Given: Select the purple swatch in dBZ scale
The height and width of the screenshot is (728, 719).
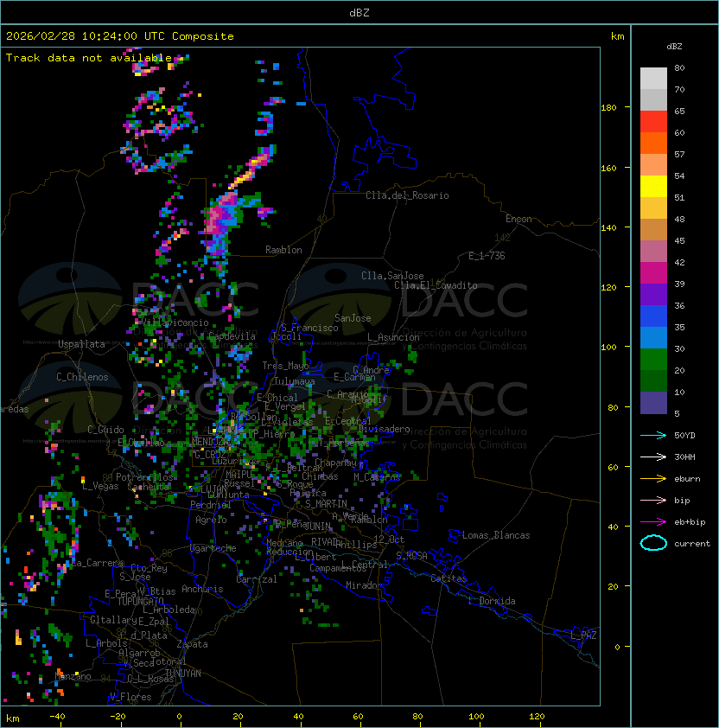Looking at the screenshot, I should [653, 294].
